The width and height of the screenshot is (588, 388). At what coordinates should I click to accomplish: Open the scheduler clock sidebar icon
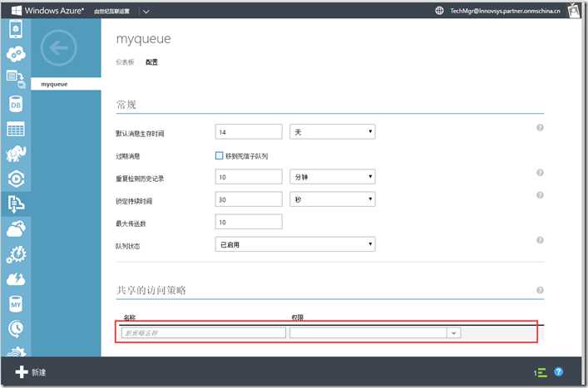click(x=16, y=329)
